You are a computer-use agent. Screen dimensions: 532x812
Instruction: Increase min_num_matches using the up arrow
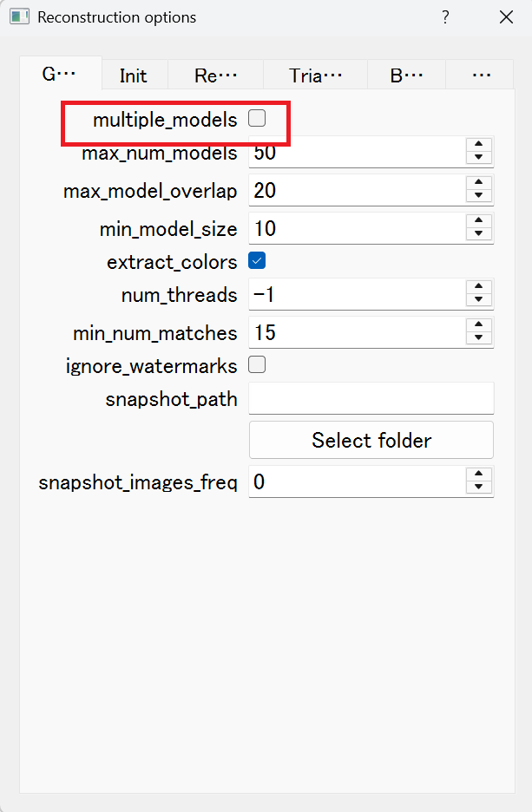[479, 325]
